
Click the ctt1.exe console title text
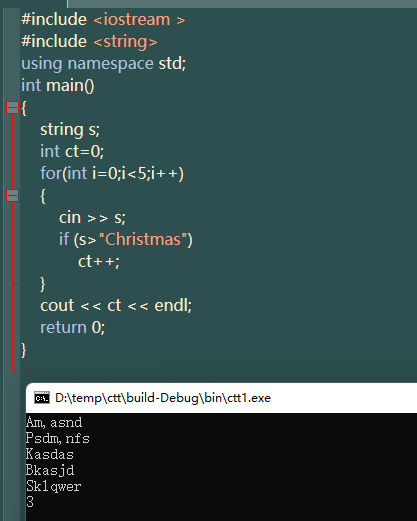[x=163, y=398]
